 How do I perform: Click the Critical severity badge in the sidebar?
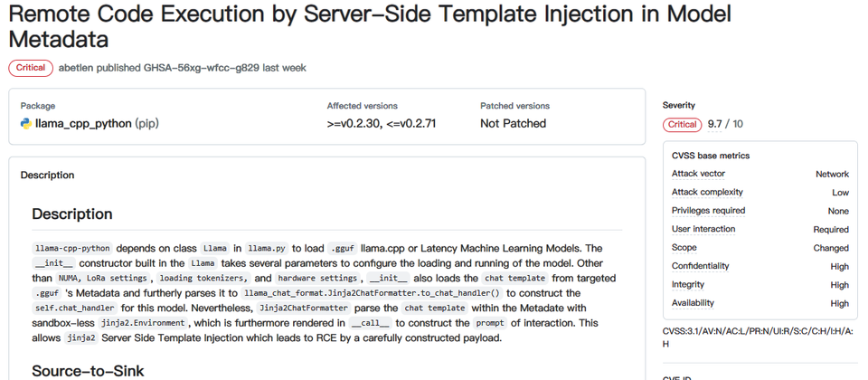tap(683, 125)
